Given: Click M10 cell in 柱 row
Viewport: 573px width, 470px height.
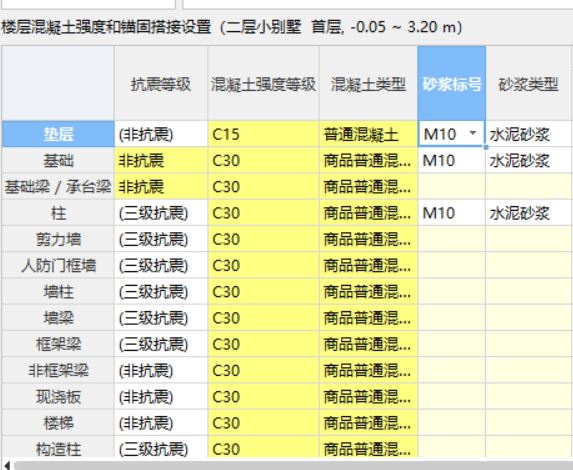Looking at the screenshot, I should click(452, 213).
